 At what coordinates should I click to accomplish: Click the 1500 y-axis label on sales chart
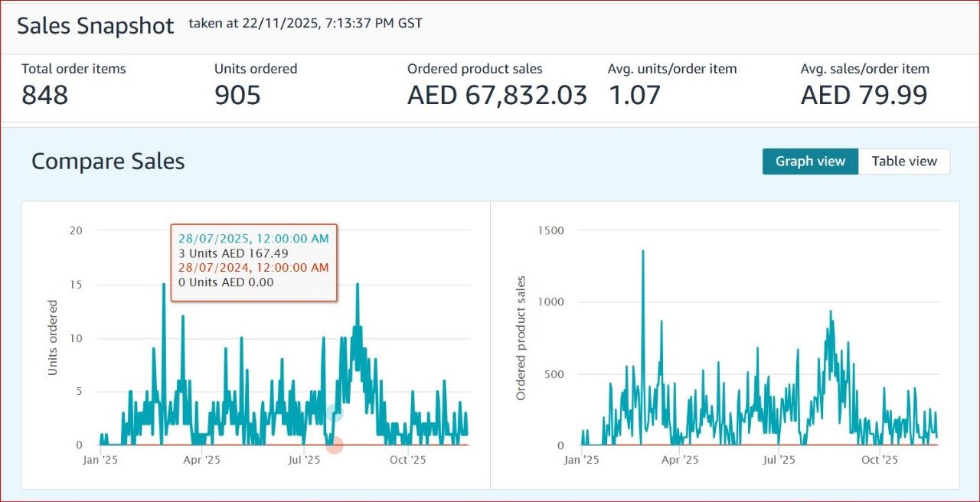pyautogui.click(x=550, y=230)
